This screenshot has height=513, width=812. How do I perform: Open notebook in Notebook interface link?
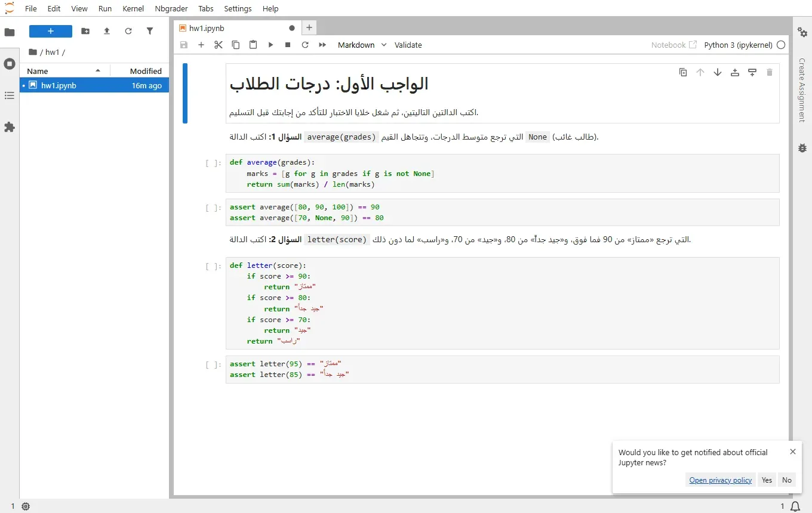(673, 45)
